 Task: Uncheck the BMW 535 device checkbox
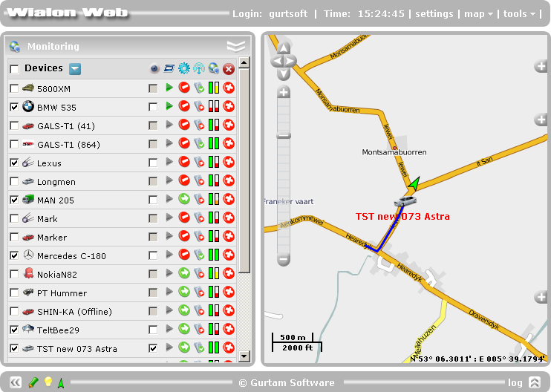click(x=14, y=107)
